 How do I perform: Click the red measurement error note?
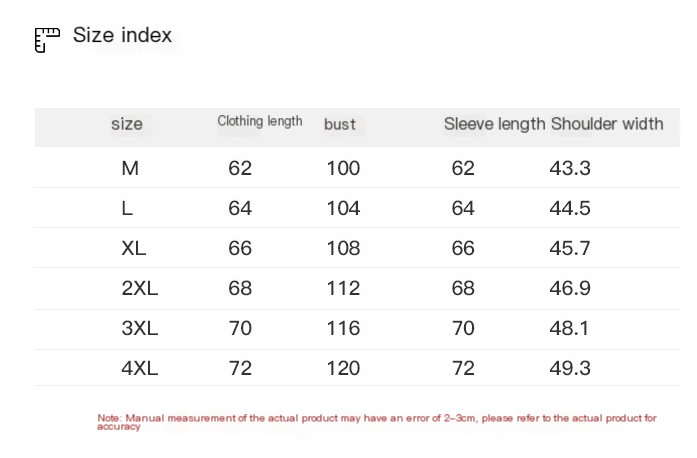coord(377,421)
